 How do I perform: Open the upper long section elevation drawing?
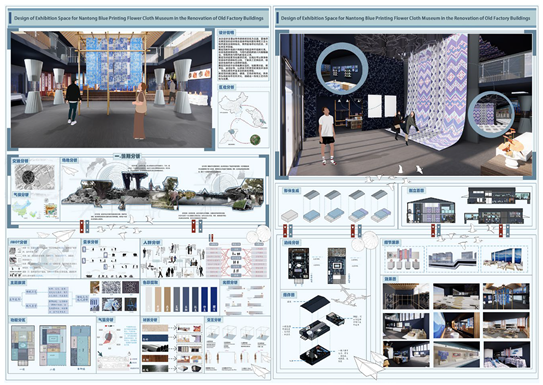pos(499,196)
